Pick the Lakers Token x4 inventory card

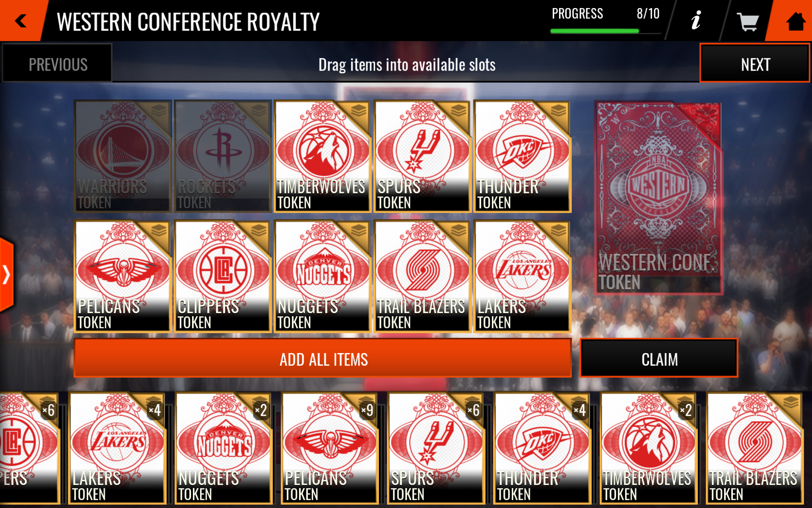(x=118, y=448)
